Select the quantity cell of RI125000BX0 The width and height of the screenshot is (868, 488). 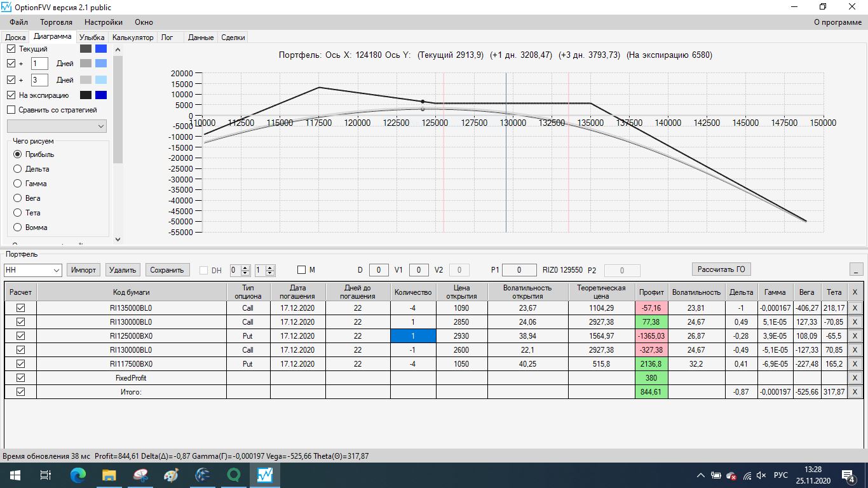point(413,335)
